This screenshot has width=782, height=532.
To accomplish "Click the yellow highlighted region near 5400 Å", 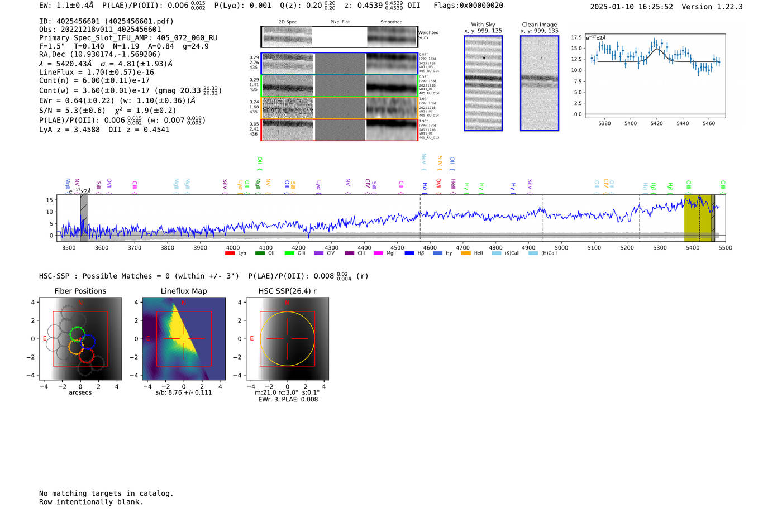I will click(x=697, y=218).
